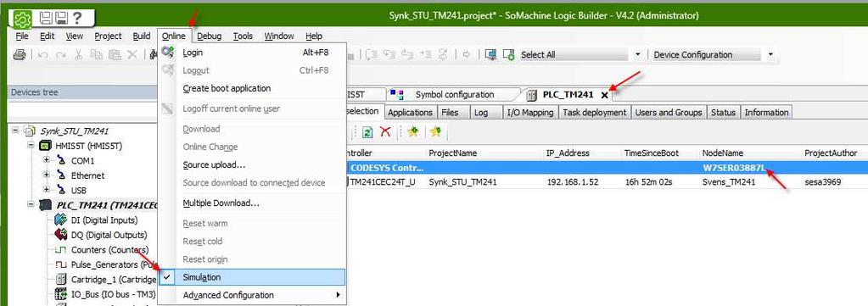Close the PLC_TM241 editor tab
The height and width of the screenshot is (306, 868).
(x=604, y=95)
